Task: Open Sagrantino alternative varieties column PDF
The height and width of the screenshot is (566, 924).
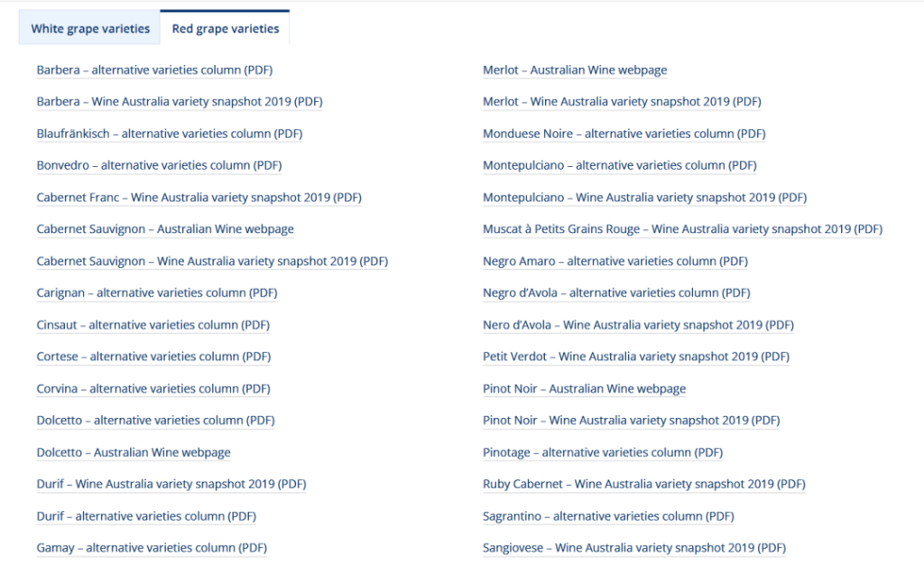Action: [x=609, y=516]
